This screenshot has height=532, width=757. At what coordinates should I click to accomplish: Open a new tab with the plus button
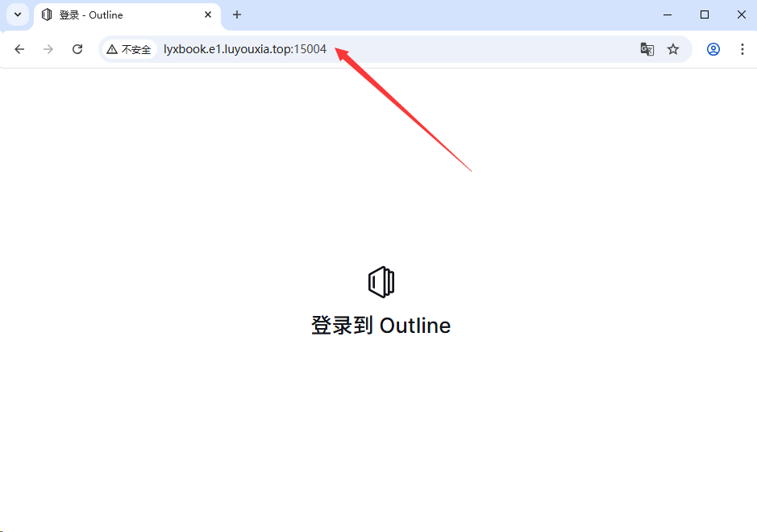click(236, 15)
